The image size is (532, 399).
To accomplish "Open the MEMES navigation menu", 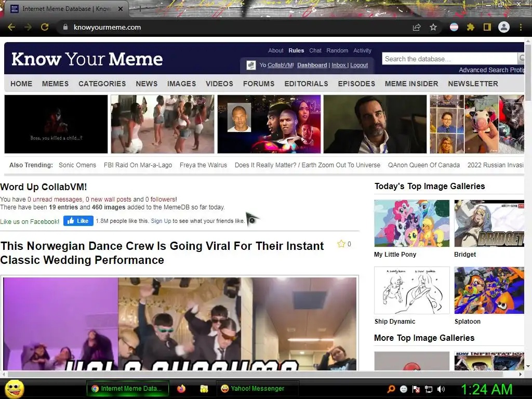I will pos(55,84).
